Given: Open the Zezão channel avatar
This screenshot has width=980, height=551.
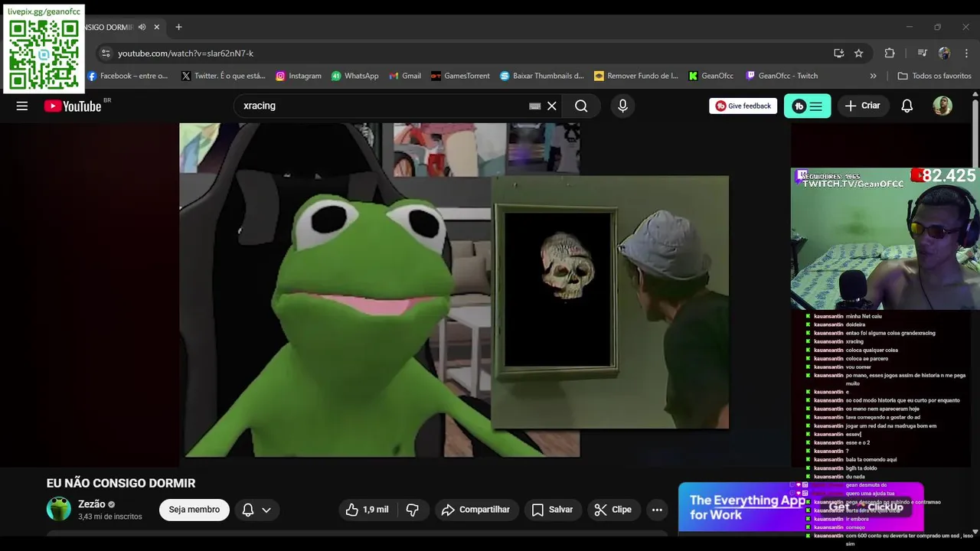Looking at the screenshot, I should [x=59, y=509].
